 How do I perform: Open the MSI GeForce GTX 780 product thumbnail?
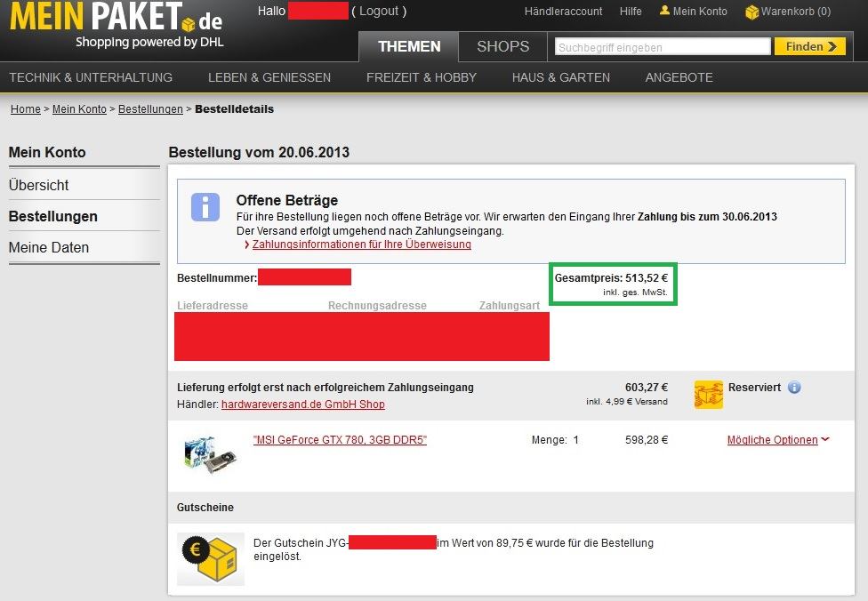pos(210,455)
